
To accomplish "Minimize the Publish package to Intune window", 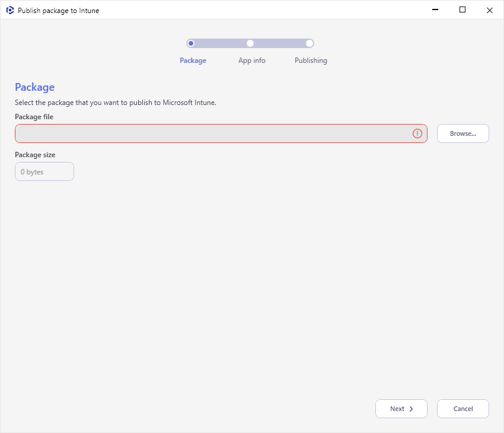I will [435, 10].
